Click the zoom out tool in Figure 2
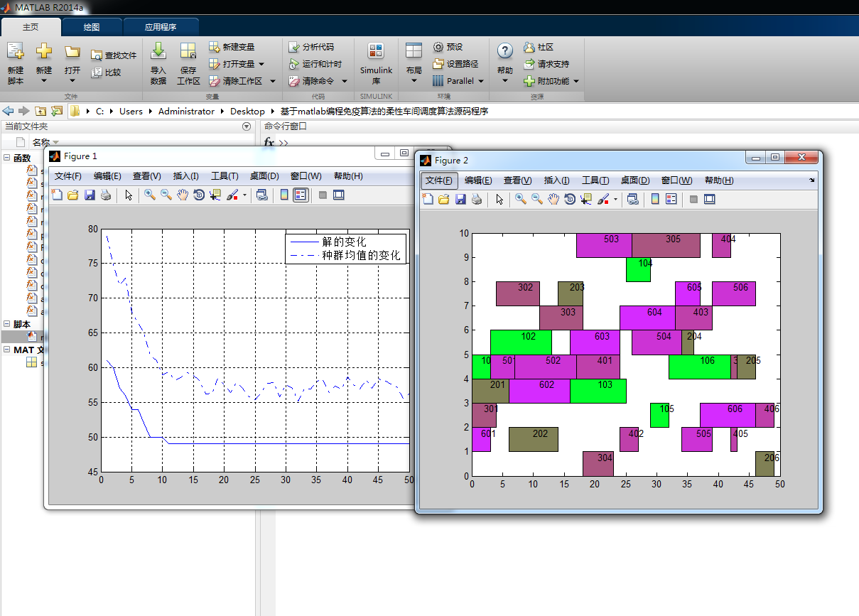 pos(537,199)
